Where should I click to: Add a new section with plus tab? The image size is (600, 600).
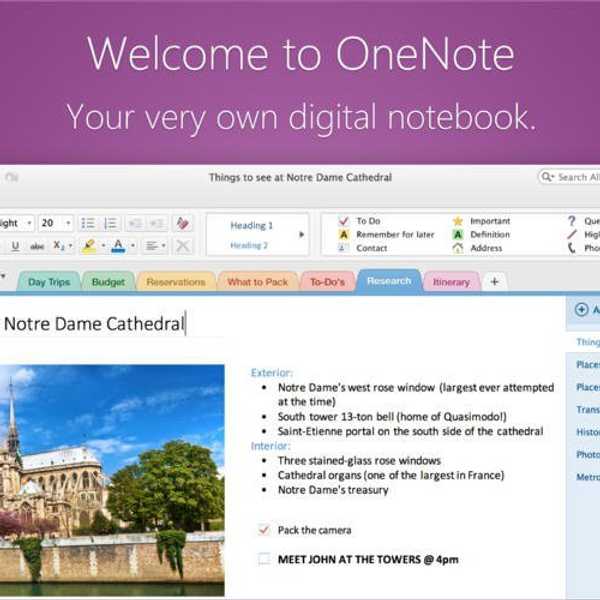click(494, 282)
